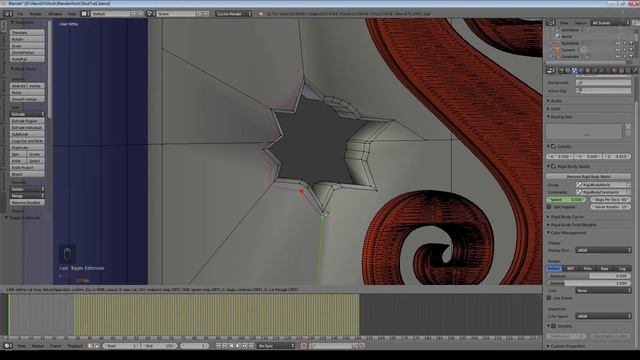Select the Film render view option
This screenshot has height=360, width=640.
[x=588, y=268]
